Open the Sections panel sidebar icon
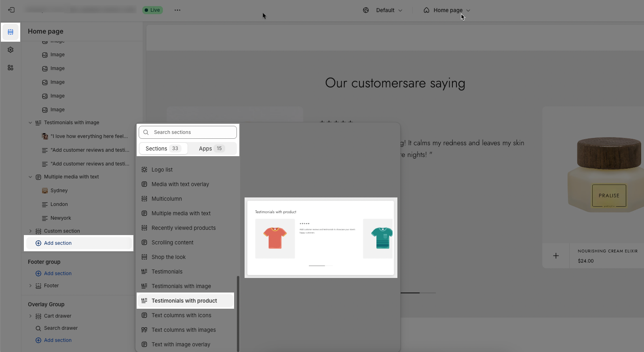644x352 pixels. [11, 32]
